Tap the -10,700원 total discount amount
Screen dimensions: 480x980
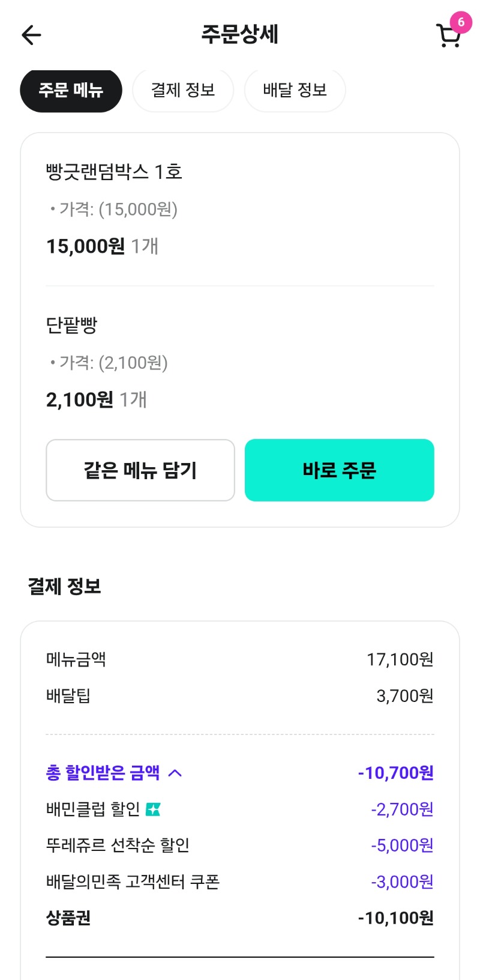pyautogui.click(x=395, y=773)
